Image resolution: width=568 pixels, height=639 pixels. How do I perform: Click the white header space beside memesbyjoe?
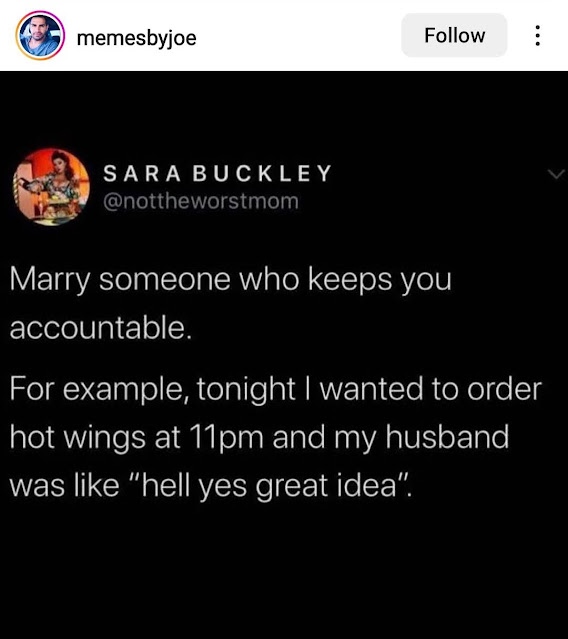coord(299,36)
